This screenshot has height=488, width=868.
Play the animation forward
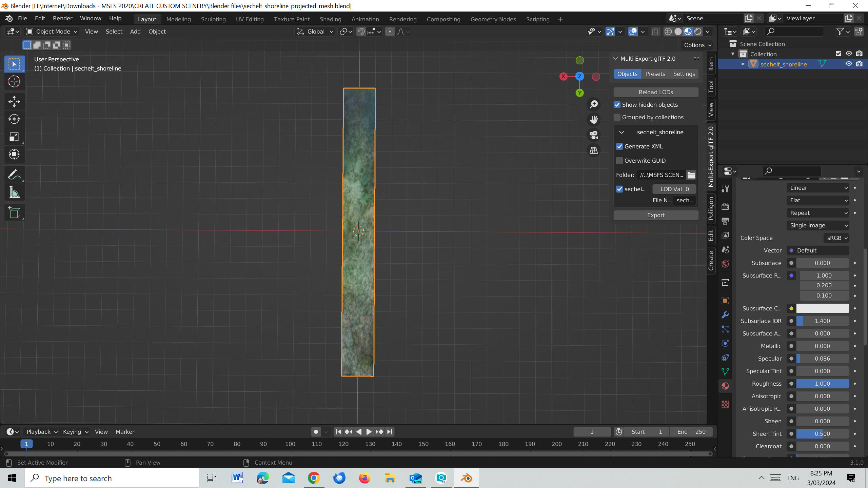tap(369, 432)
